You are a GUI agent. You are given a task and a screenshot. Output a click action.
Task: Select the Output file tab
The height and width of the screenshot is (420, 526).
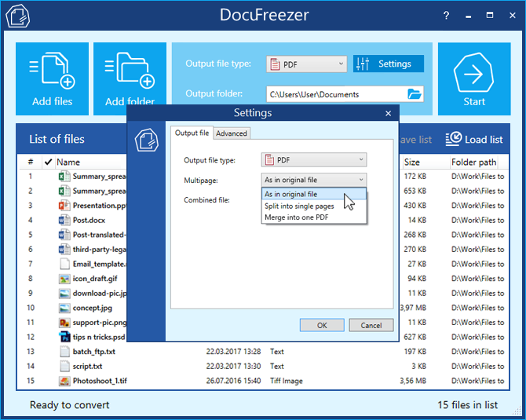[192, 133]
